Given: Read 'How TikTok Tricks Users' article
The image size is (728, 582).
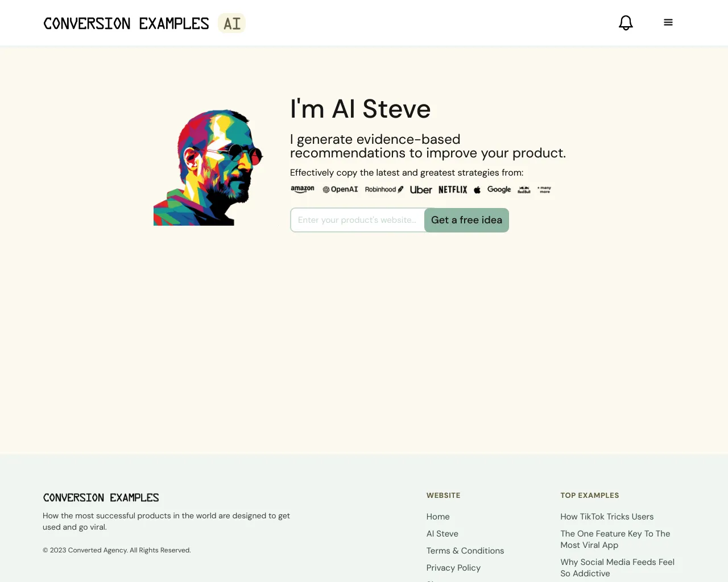Looking at the screenshot, I should [607, 516].
